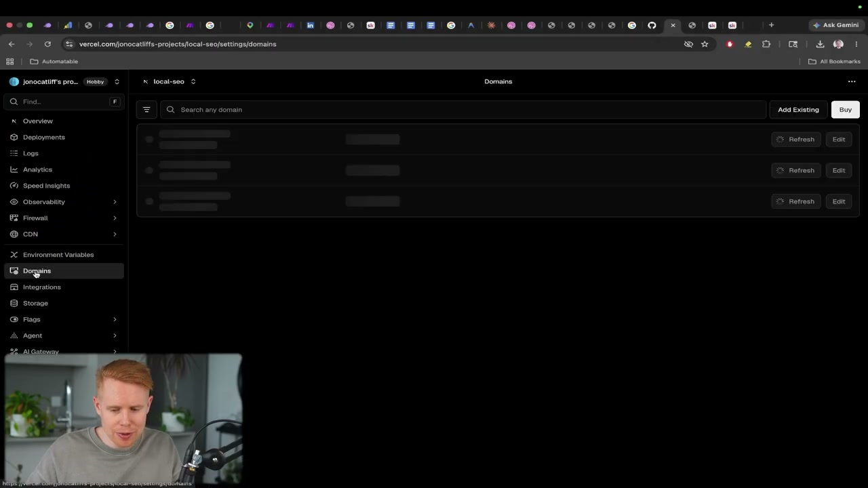Click the Hobby plan badge

[95, 82]
